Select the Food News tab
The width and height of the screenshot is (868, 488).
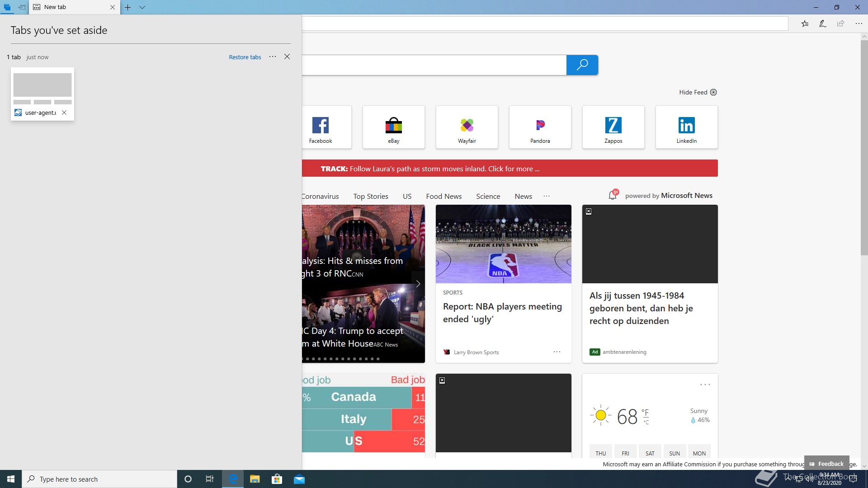443,196
